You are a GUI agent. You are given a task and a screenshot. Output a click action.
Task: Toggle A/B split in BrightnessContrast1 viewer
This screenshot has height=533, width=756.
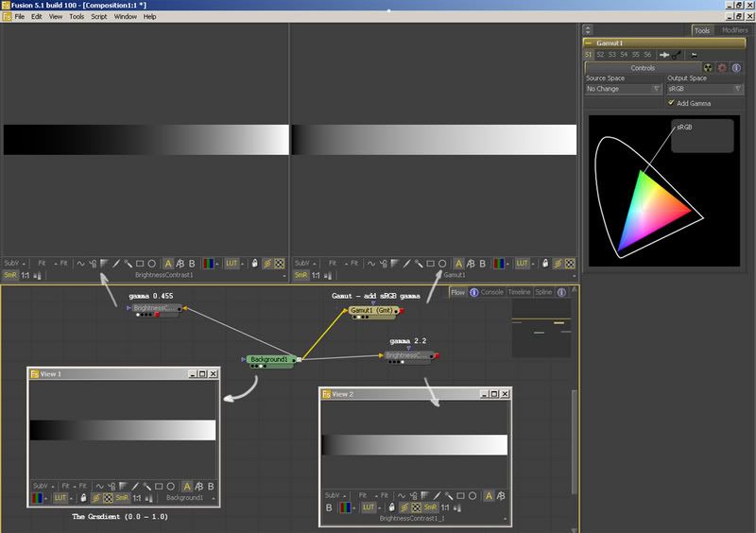pyautogui.click(x=180, y=264)
